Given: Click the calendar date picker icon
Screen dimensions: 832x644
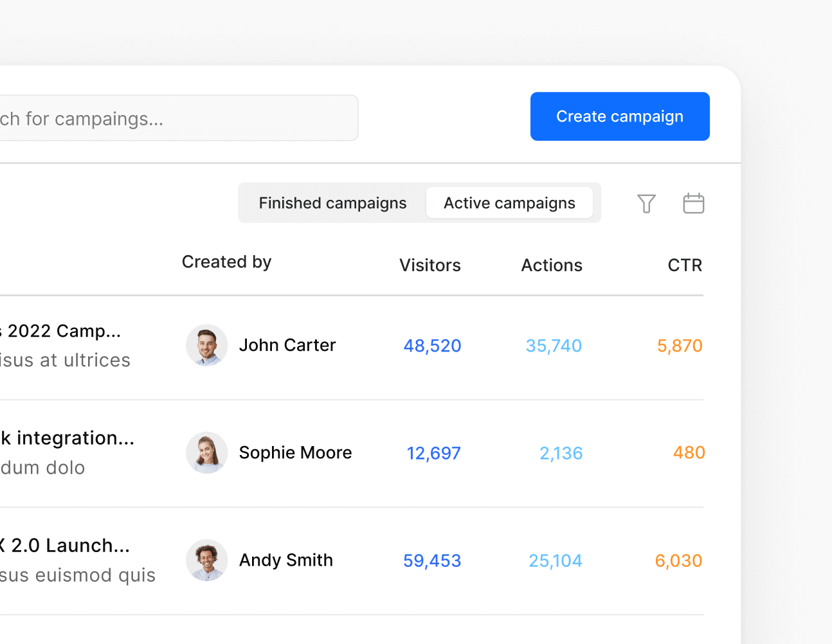Looking at the screenshot, I should [x=693, y=203].
